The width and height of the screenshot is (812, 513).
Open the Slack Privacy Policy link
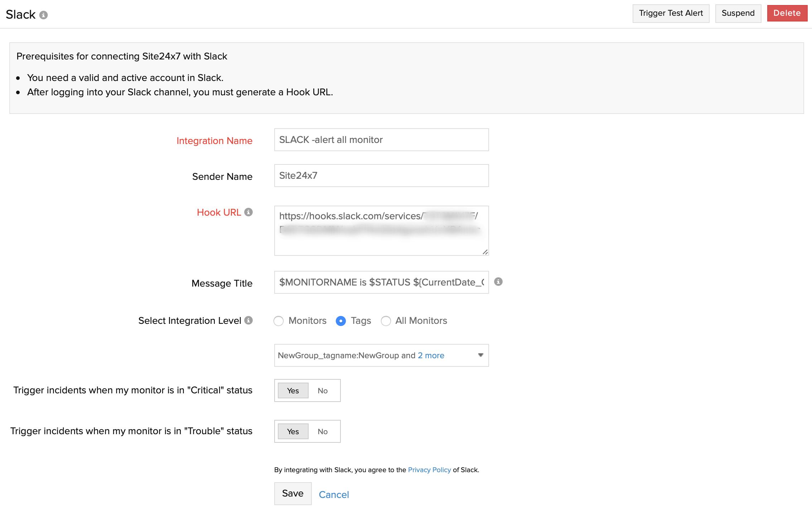429,470
